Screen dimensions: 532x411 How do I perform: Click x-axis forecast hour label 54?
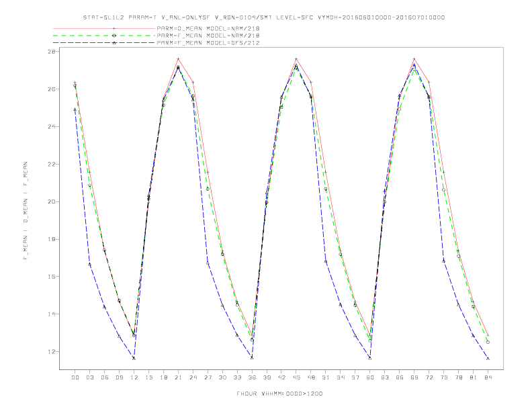pyautogui.click(x=341, y=377)
